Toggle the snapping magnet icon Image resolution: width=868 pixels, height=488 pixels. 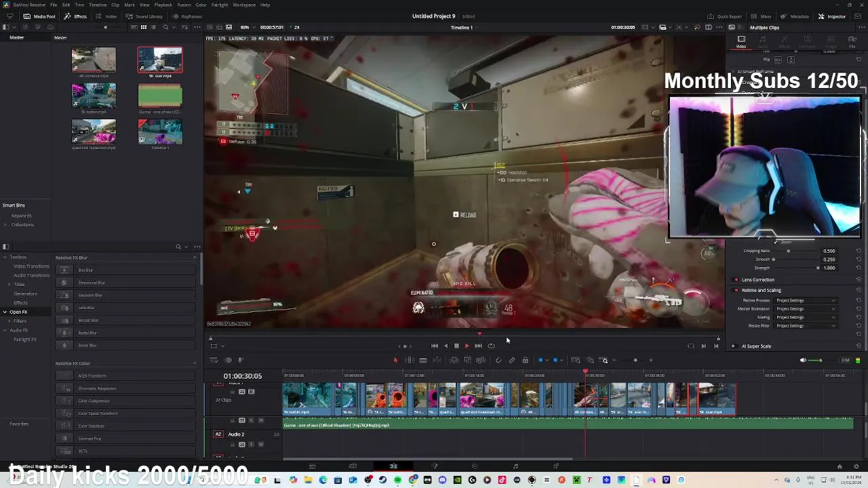click(498, 361)
